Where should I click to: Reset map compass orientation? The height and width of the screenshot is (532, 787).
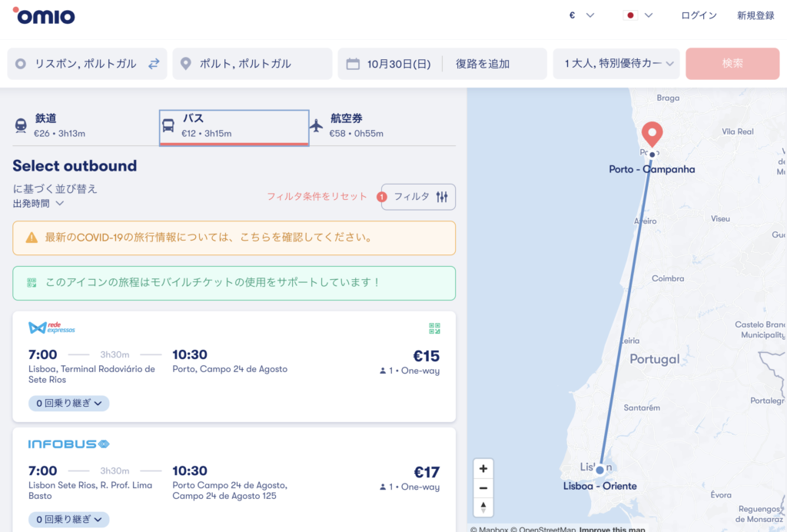tap(483, 507)
